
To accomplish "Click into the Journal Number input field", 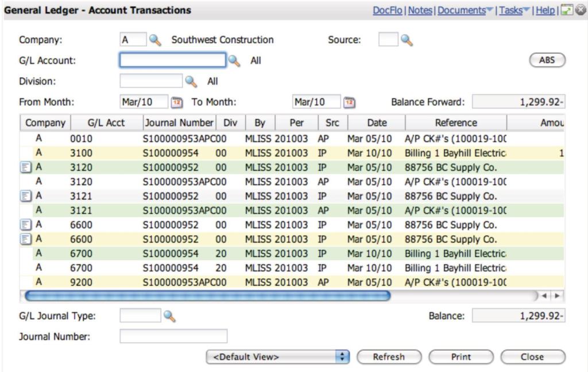I will 173,336.
